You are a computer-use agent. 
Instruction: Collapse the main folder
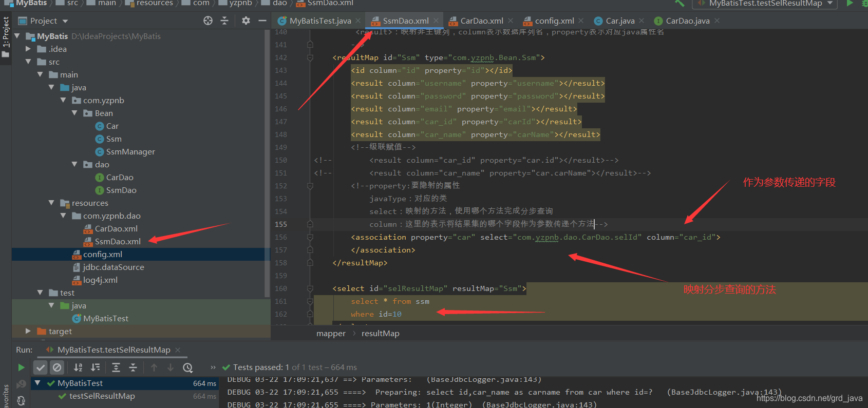(x=40, y=74)
